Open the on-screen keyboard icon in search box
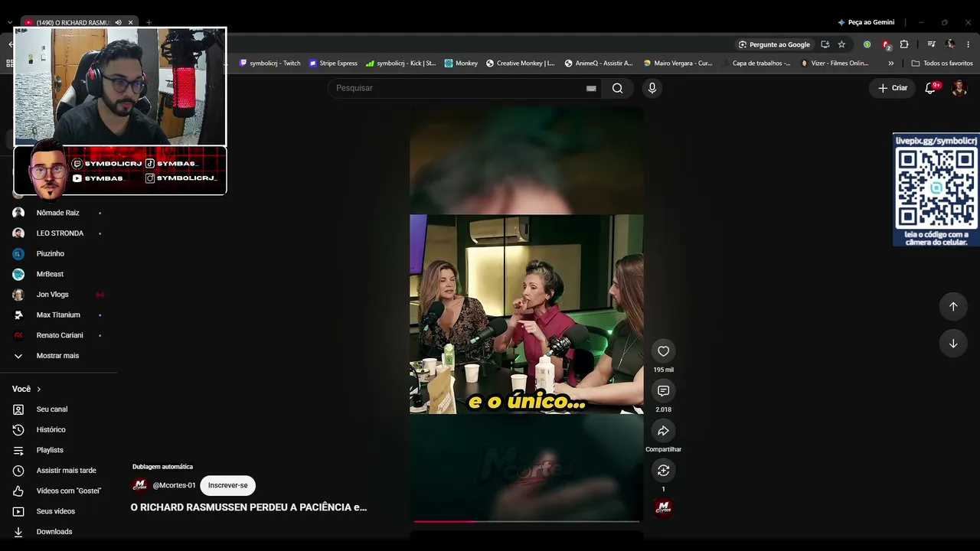This screenshot has height=551, width=980. tap(591, 88)
